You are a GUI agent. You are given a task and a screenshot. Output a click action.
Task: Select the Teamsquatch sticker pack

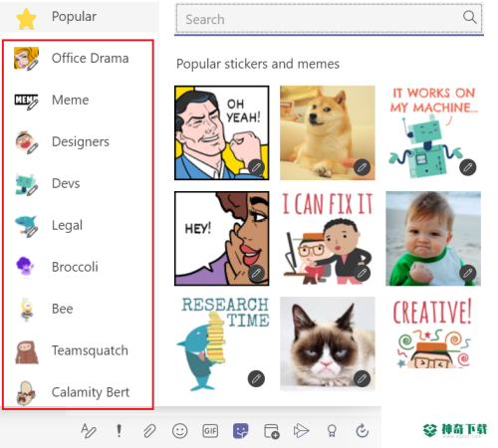78,350
